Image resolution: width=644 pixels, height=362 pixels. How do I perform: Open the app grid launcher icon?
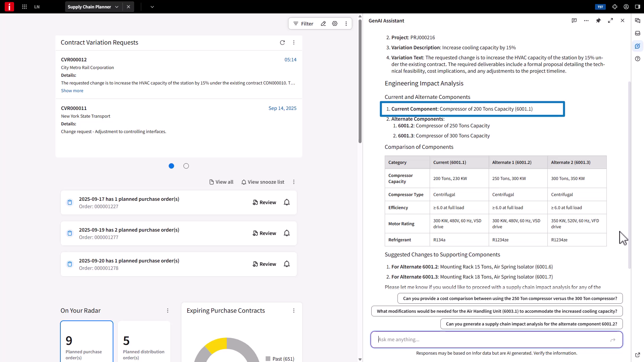[x=24, y=7]
